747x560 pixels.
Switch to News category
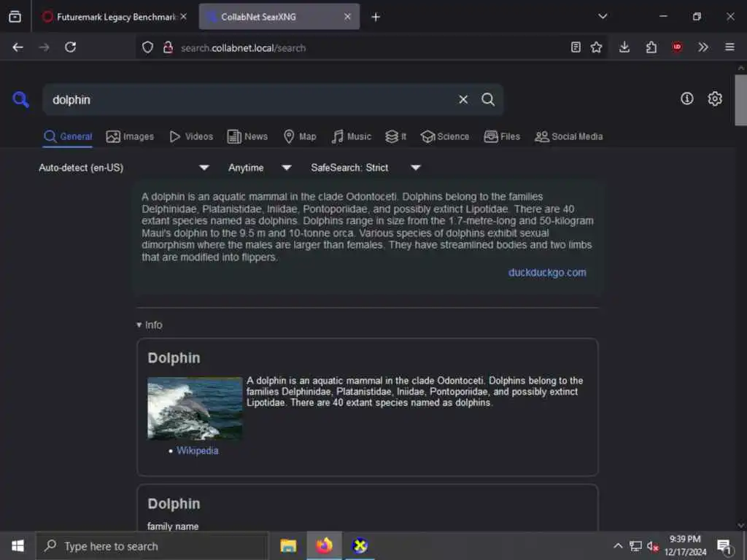tap(247, 136)
